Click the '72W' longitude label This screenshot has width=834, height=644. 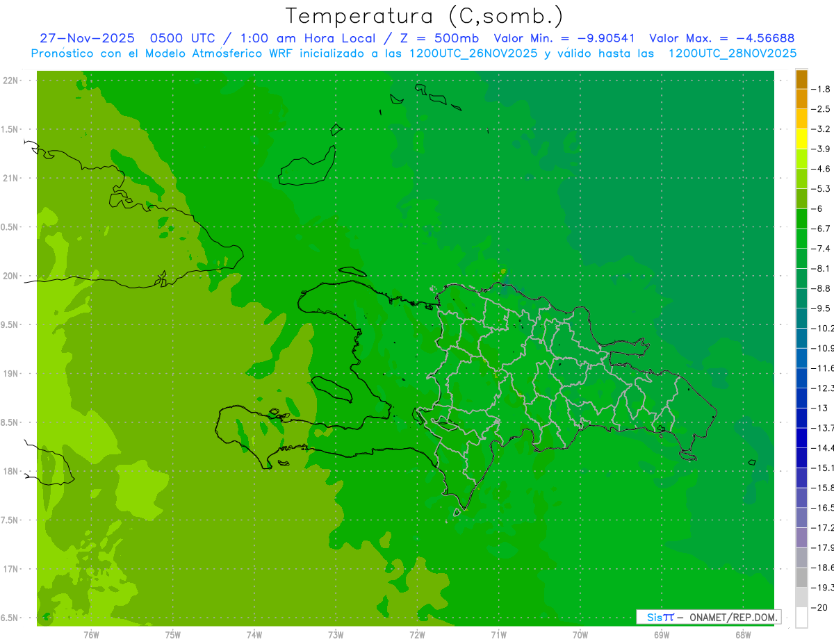(x=417, y=634)
